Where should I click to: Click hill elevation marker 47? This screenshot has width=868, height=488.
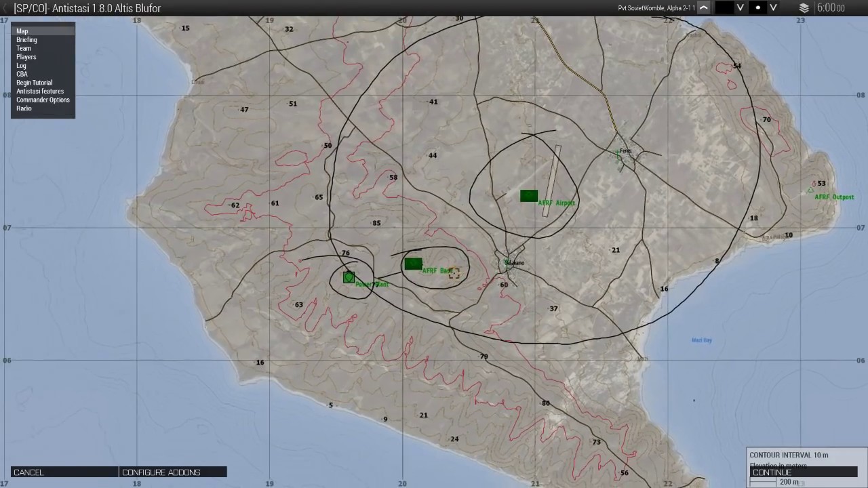coord(244,110)
